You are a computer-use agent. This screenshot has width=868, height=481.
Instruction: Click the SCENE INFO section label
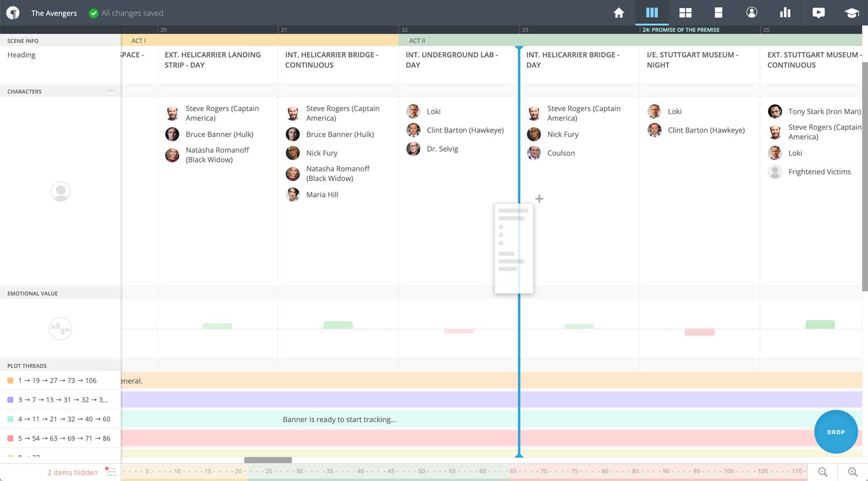point(23,41)
